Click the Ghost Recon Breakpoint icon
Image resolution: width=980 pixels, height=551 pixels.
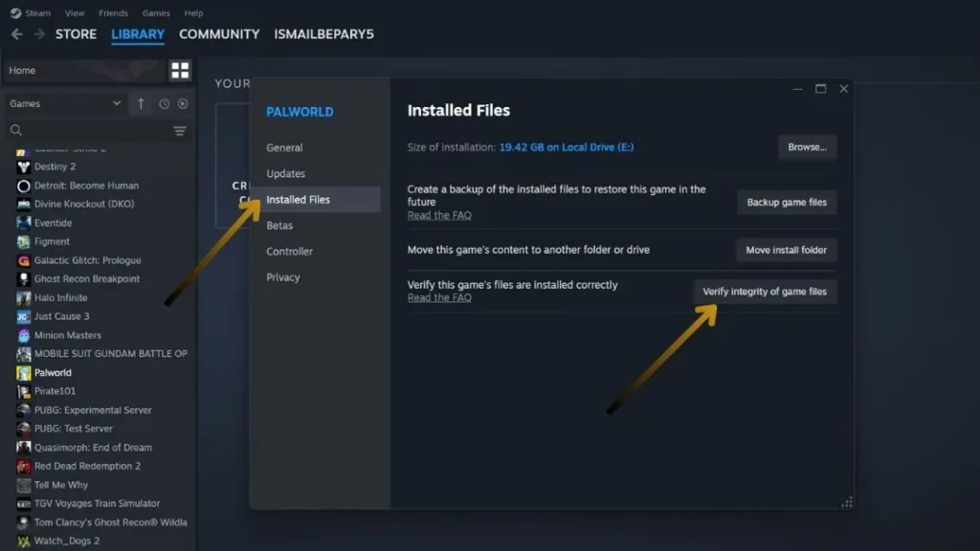pyautogui.click(x=24, y=279)
